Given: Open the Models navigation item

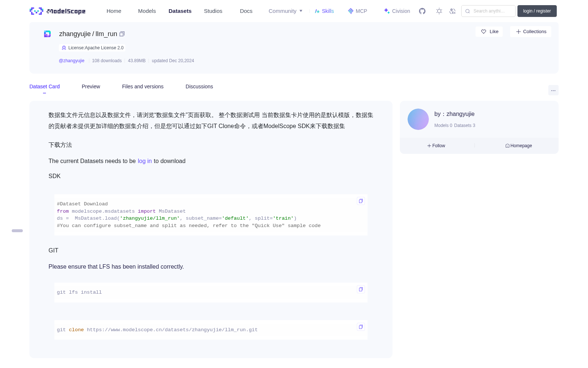Looking at the screenshot, I should (147, 11).
